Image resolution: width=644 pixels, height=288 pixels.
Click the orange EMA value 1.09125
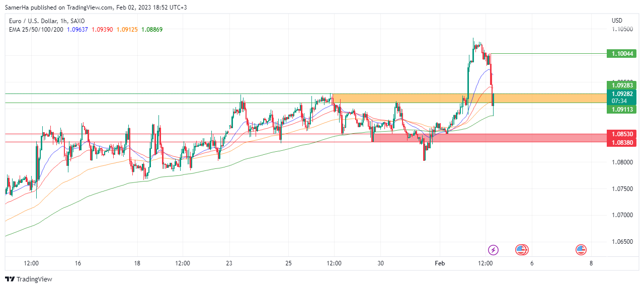pos(127,29)
